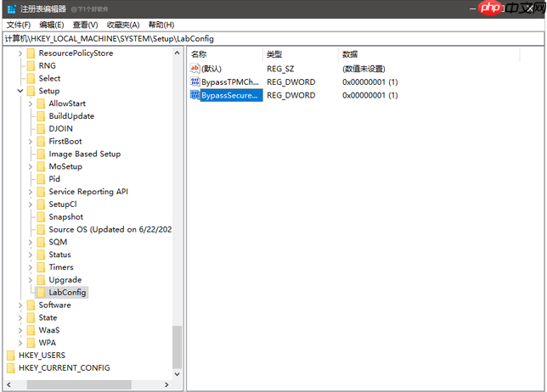Click the tree vertical scrollbar up arrow
Viewport: 547px width, 392px height.
[x=178, y=53]
